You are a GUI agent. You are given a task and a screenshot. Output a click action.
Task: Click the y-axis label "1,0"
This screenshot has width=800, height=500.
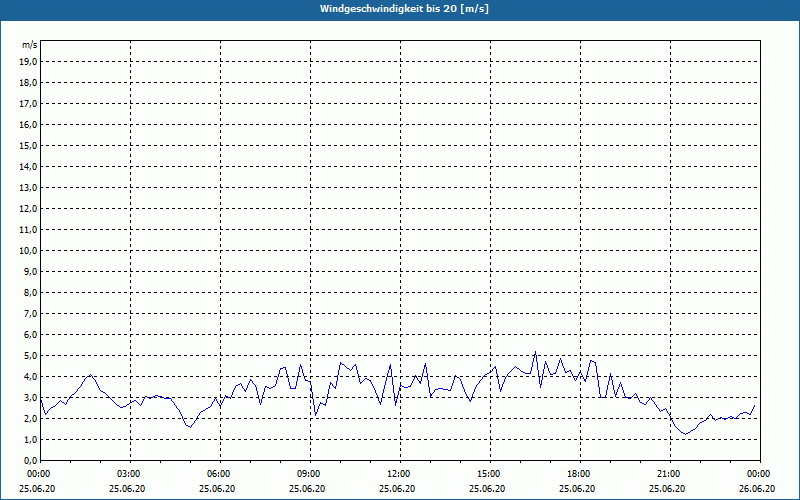tap(30, 439)
